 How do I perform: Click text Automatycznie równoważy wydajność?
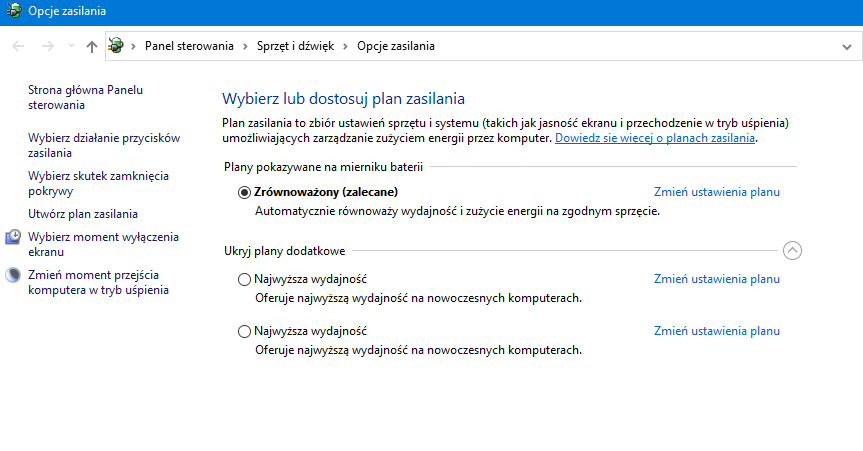click(457, 211)
